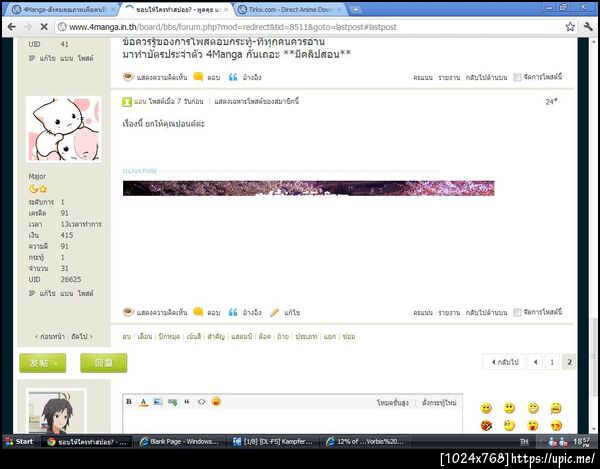Click the กลับไป back button in pagination
This screenshot has width=600, height=469.
click(504, 362)
